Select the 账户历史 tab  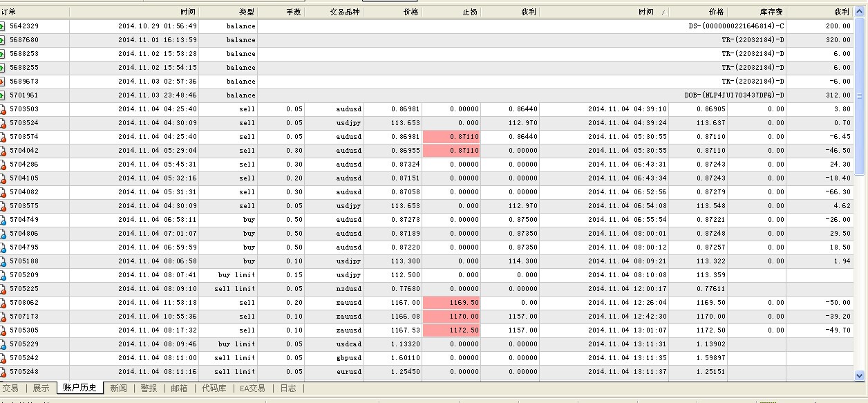79,388
